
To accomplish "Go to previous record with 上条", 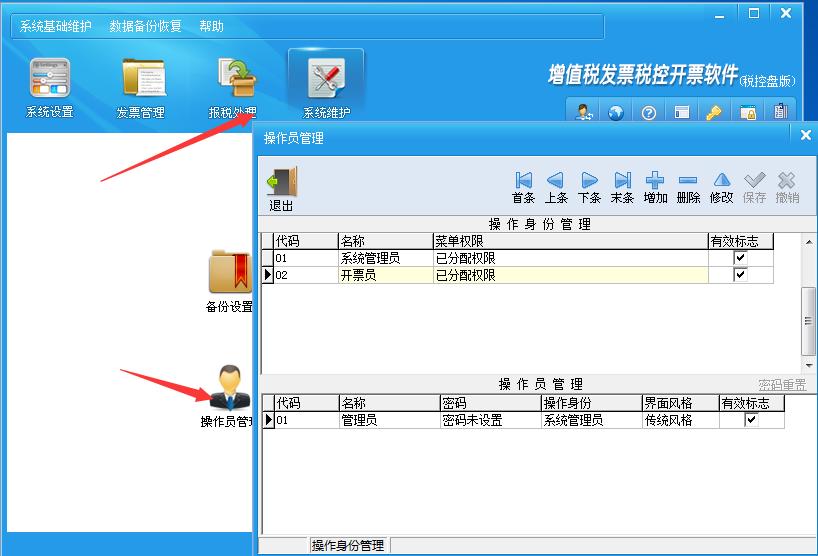I will (556, 187).
